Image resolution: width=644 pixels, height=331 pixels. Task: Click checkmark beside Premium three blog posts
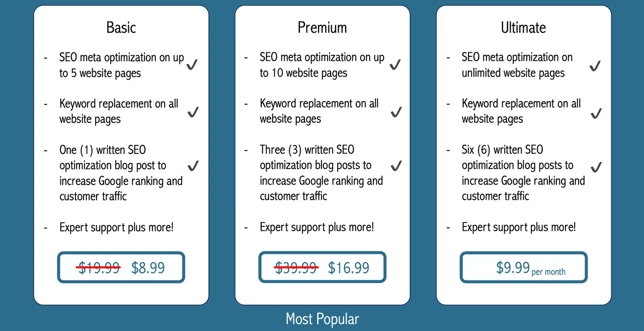pyautogui.click(x=396, y=165)
